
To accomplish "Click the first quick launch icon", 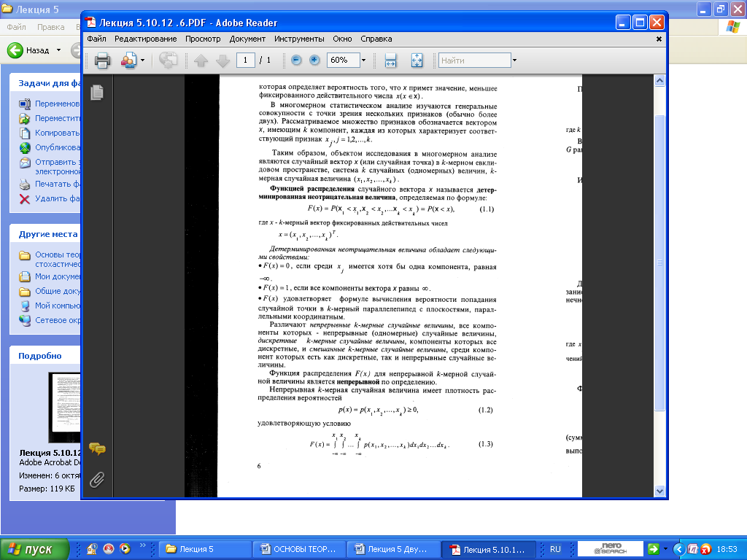I will (93, 549).
